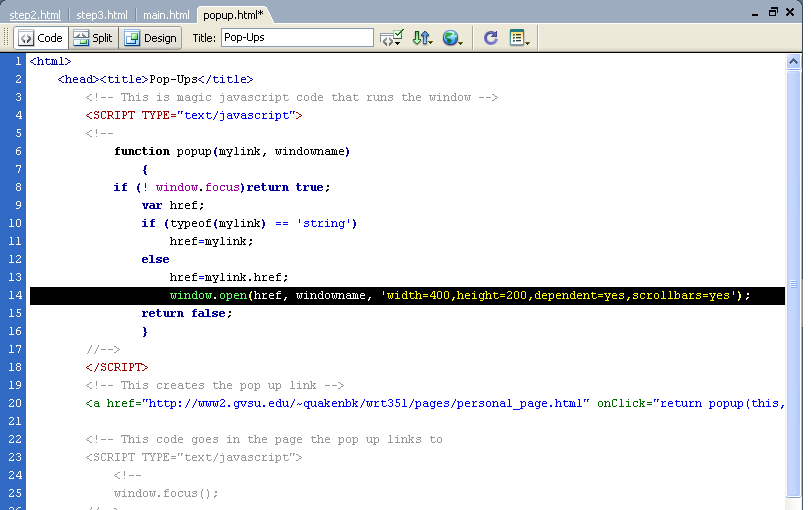Open the check browser compatibility menu

(391, 38)
